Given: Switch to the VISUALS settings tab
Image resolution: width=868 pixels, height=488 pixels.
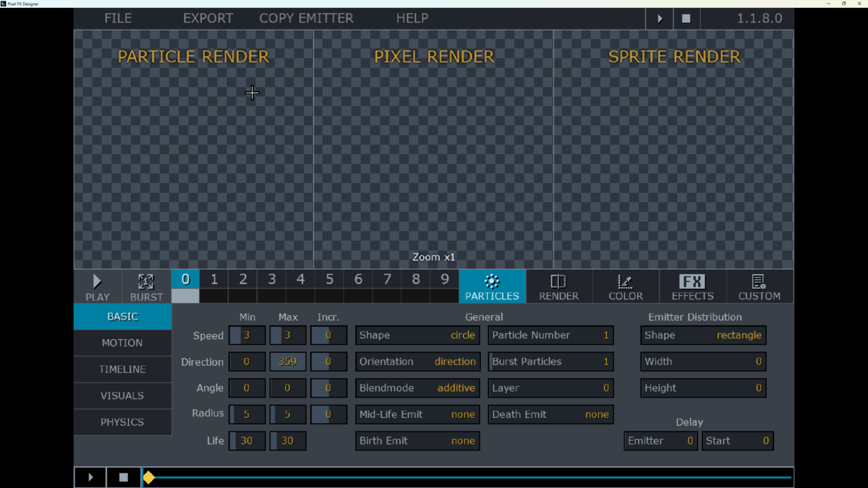Looking at the screenshot, I should click(123, 395).
